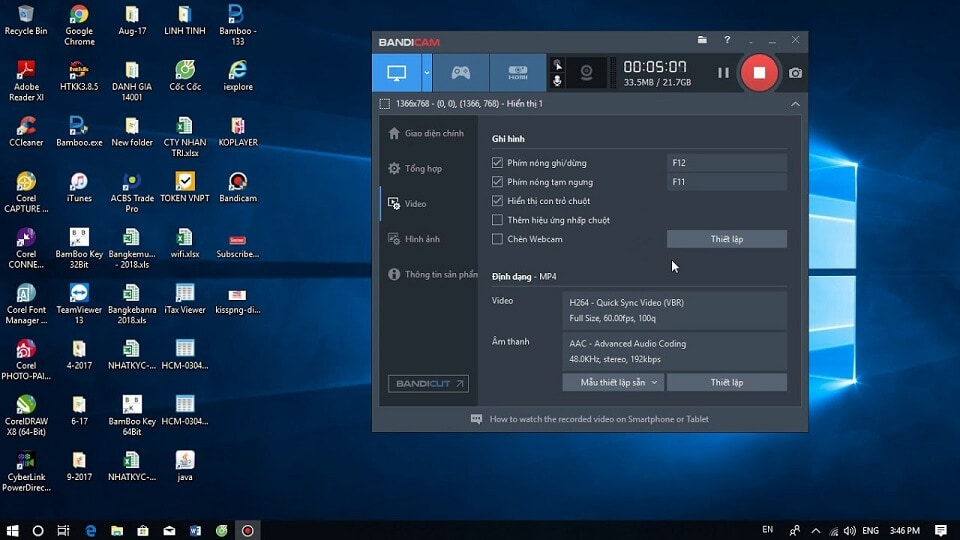This screenshot has height=540, width=960.
Task: Uncheck Phím nóng ghi/dừng checkbox
Action: pyautogui.click(x=497, y=163)
